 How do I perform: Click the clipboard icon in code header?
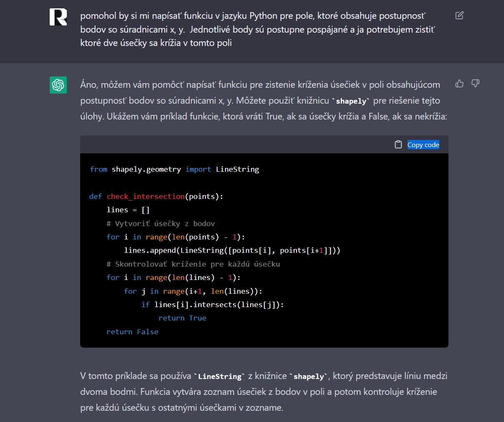(398, 145)
